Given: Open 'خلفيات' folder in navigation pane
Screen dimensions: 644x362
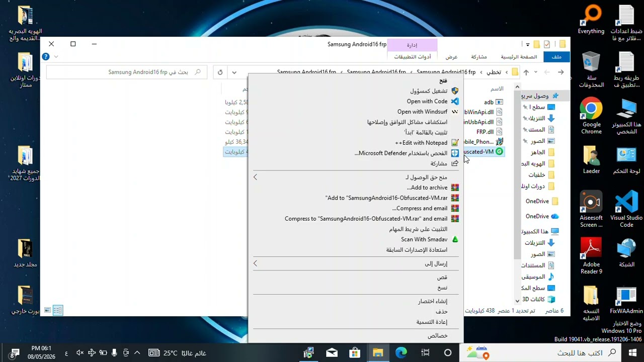Looking at the screenshot, I should click(541, 175).
